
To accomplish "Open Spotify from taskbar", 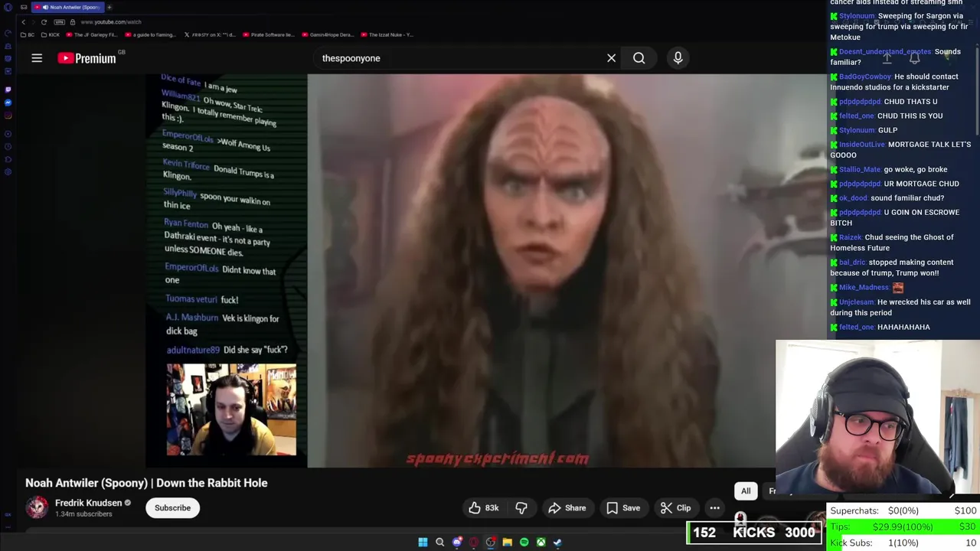I will click(524, 542).
